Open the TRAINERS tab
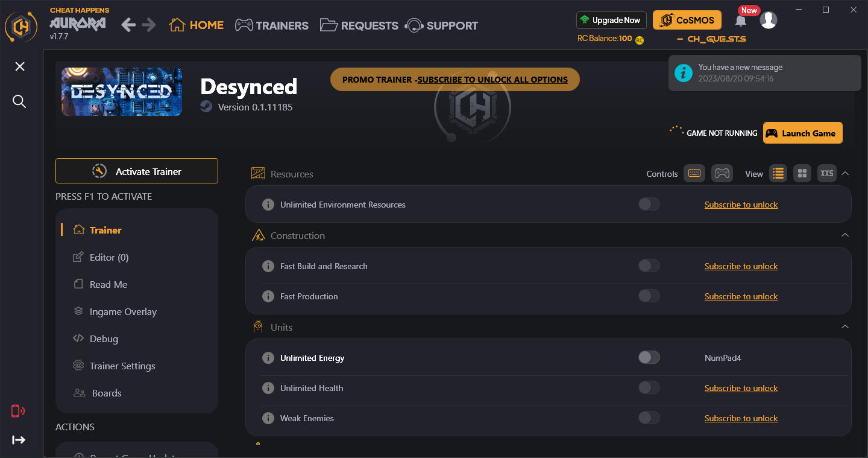The image size is (868, 458). [271, 25]
